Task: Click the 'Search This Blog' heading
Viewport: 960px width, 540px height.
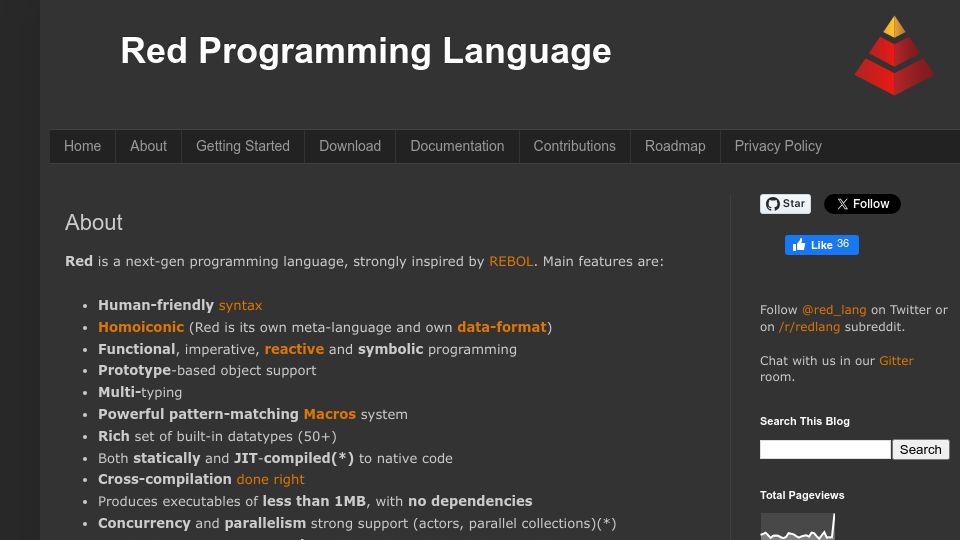Action: coord(804,421)
